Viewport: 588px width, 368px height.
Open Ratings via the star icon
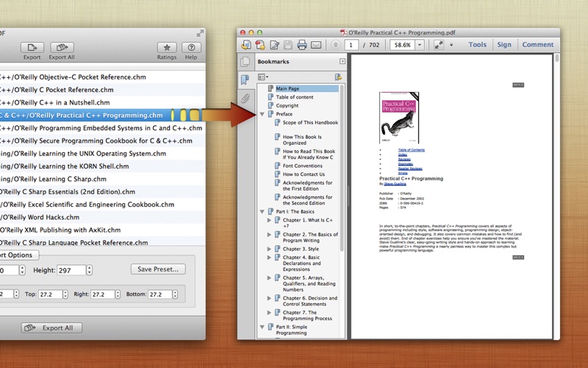167,48
